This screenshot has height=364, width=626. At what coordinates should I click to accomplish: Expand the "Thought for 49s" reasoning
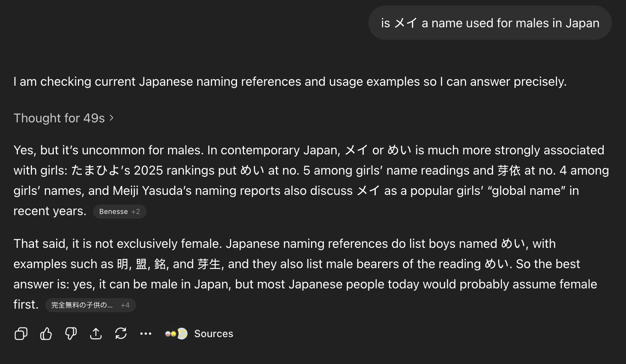click(x=64, y=118)
